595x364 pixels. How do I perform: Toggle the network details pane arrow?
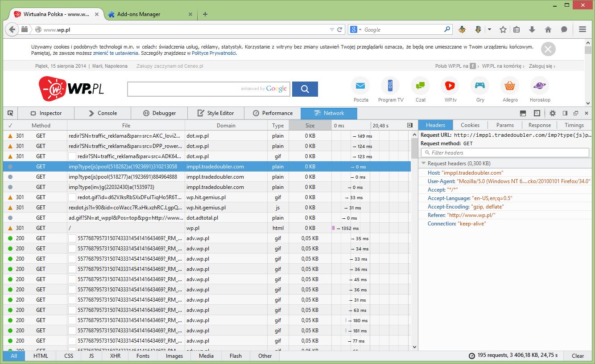[410, 126]
